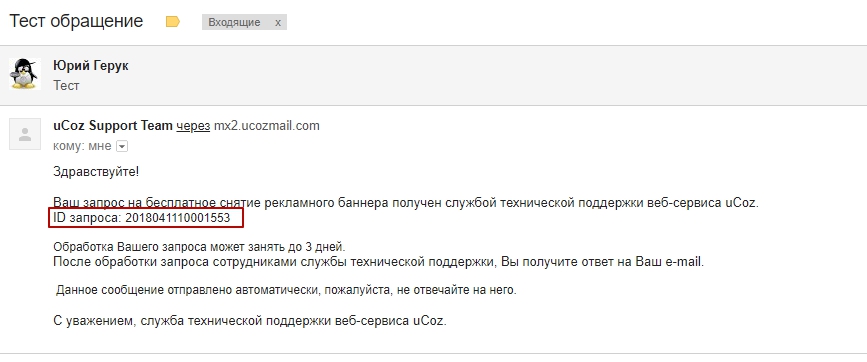This screenshot has width=867, height=362.
Task: Click the С уважением signature line
Action: pos(250,321)
